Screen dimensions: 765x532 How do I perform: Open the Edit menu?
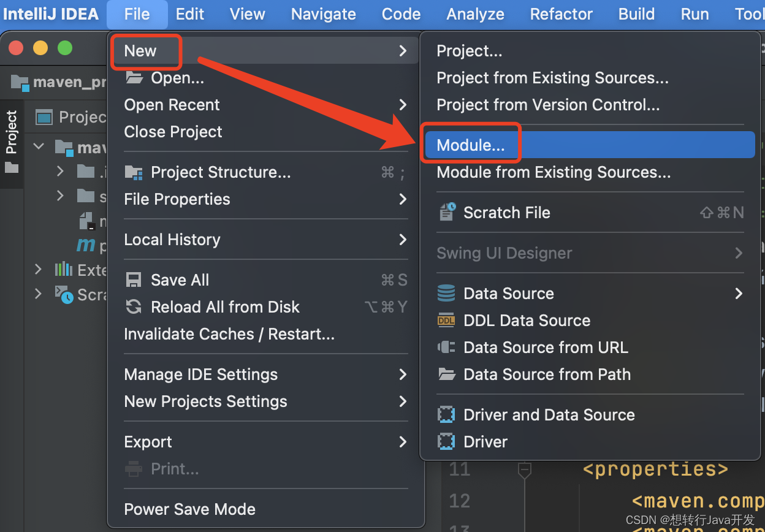190,14
